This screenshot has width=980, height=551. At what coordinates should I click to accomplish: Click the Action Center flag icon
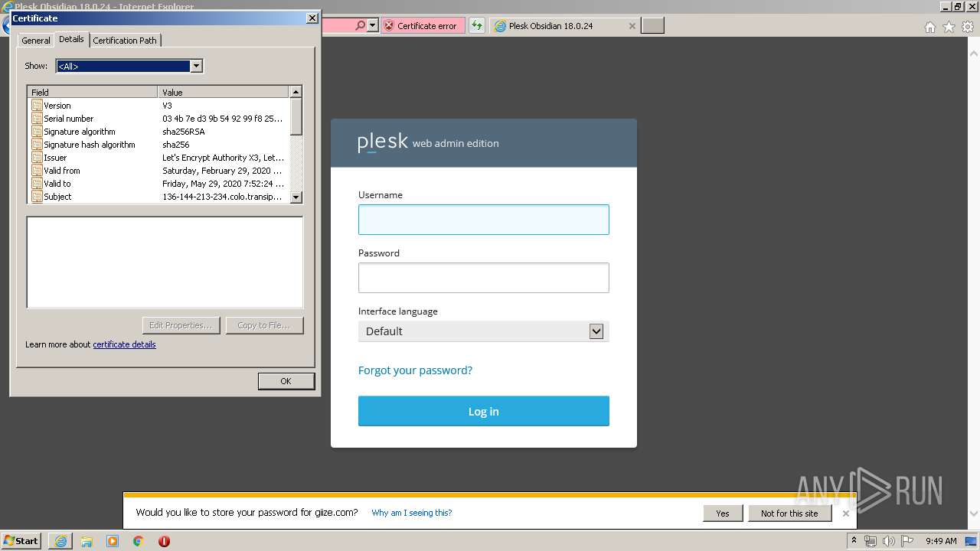pos(907,541)
